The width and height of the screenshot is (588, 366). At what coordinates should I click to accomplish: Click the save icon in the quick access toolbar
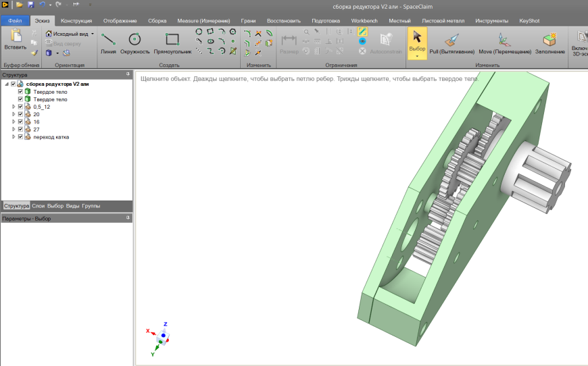(30, 5)
